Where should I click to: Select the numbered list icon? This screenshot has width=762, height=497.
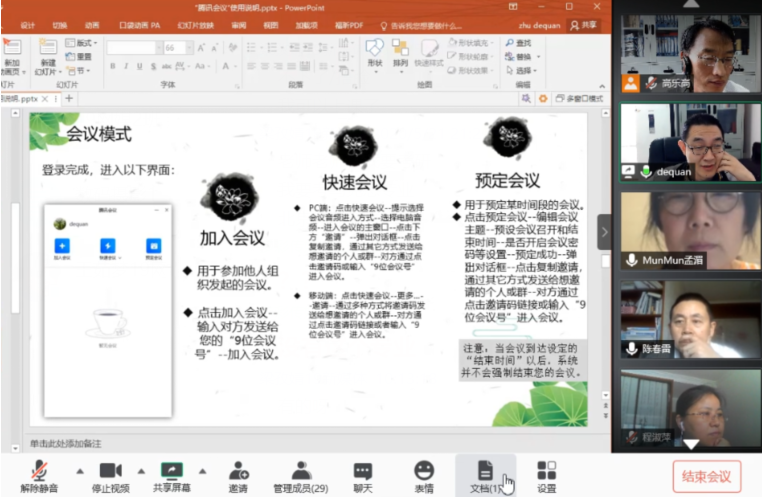coord(272,48)
